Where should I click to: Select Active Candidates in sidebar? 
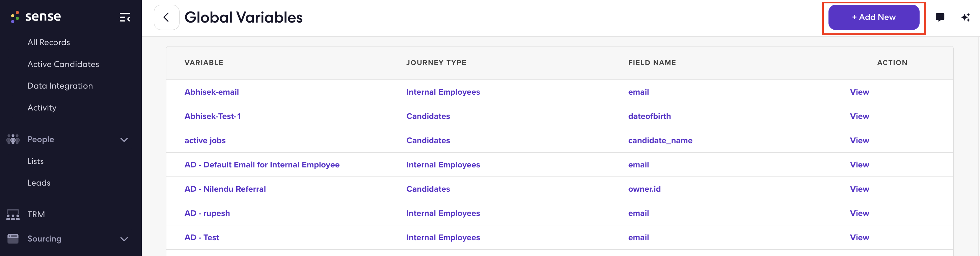point(63,64)
